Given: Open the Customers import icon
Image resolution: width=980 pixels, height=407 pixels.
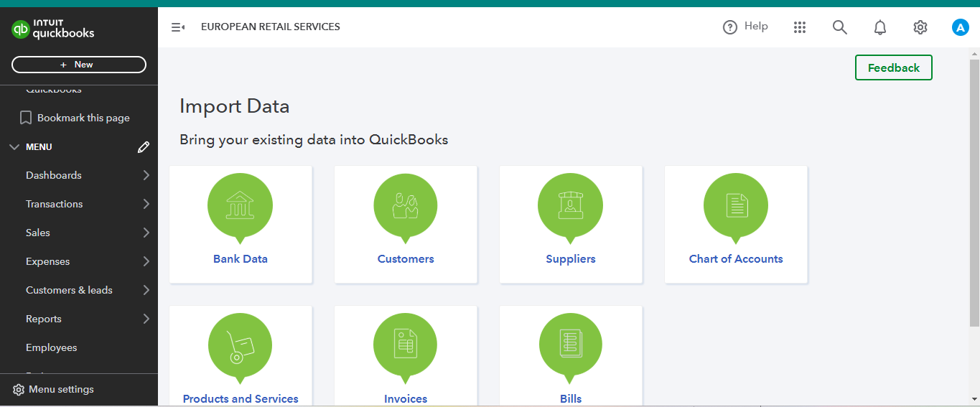Looking at the screenshot, I should [406, 205].
